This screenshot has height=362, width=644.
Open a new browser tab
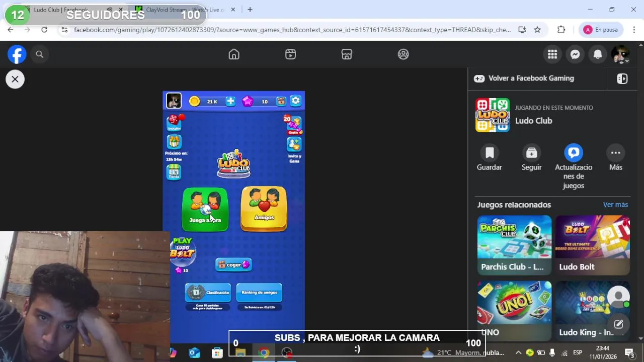[x=250, y=10]
